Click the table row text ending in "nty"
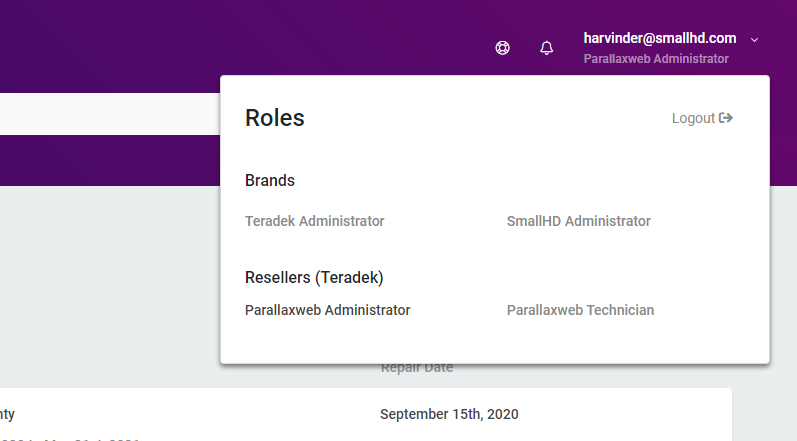This screenshot has width=797, height=441. tap(8, 414)
